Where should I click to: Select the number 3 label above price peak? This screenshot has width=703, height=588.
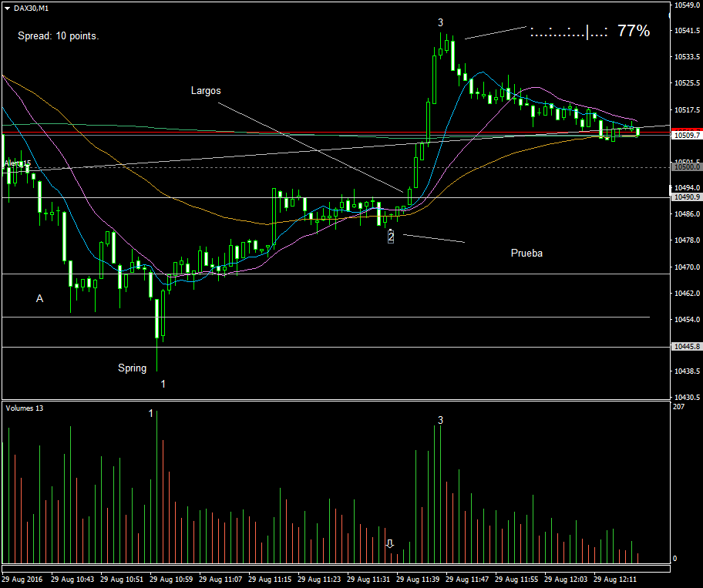pyautogui.click(x=440, y=22)
